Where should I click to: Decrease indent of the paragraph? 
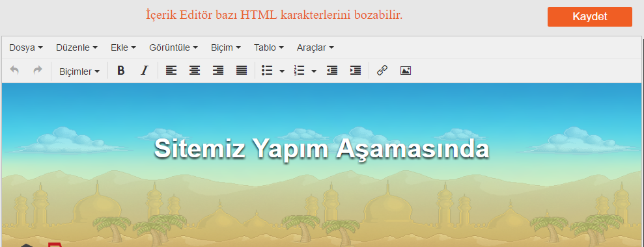[332, 71]
